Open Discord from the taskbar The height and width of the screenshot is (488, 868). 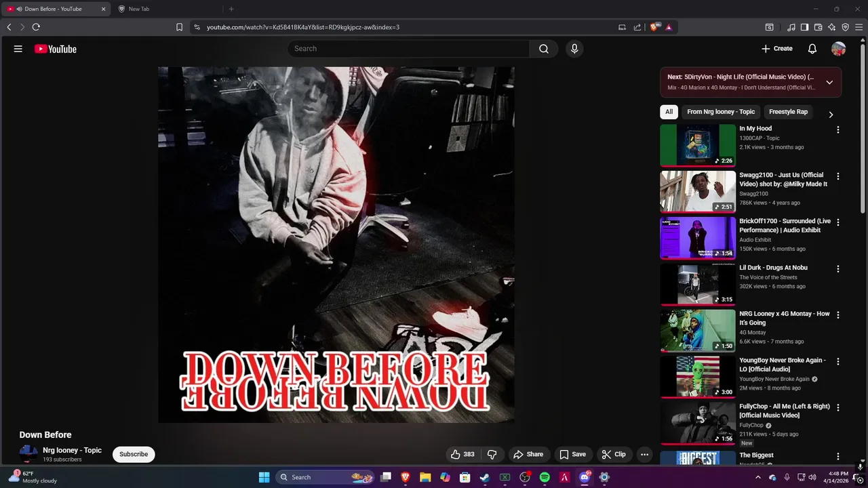(x=585, y=477)
